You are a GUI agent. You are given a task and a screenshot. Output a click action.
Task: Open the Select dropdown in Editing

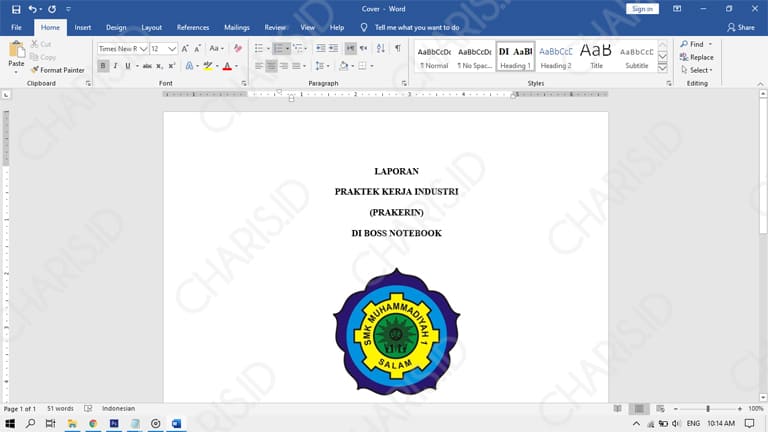[696, 70]
